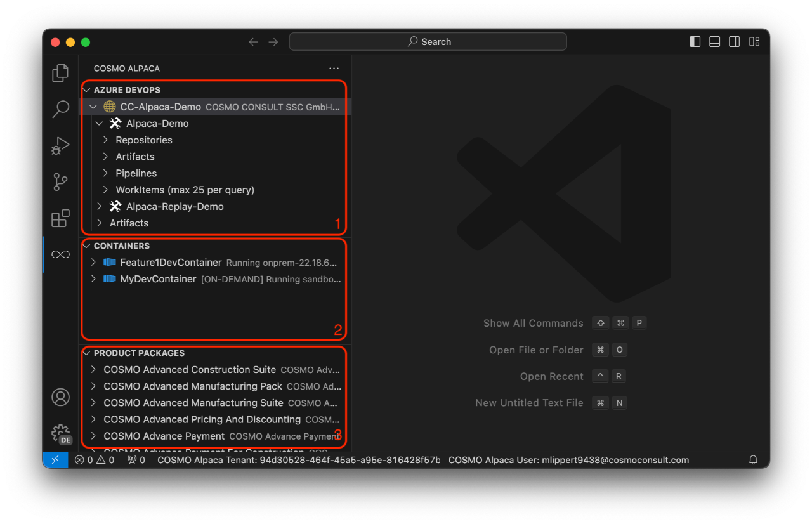Viewport: 812px width, 524px height.
Task: Click the Accounts icon in activity bar
Action: pyautogui.click(x=60, y=397)
